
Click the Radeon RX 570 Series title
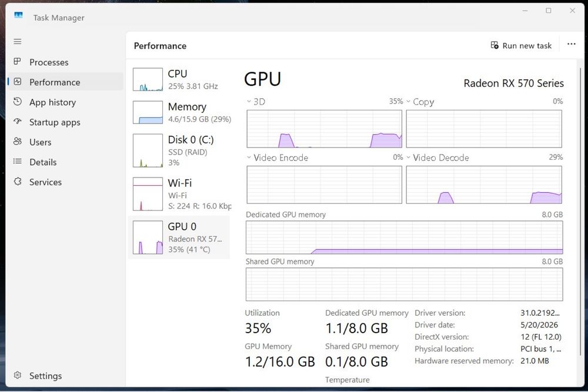tap(513, 83)
